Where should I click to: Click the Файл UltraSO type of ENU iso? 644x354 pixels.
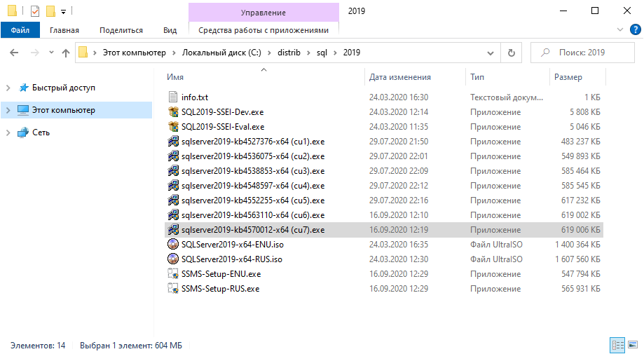[496, 245]
